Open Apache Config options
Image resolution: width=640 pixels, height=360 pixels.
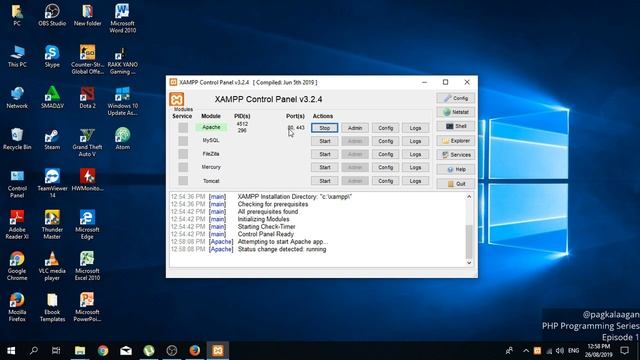pos(385,128)
